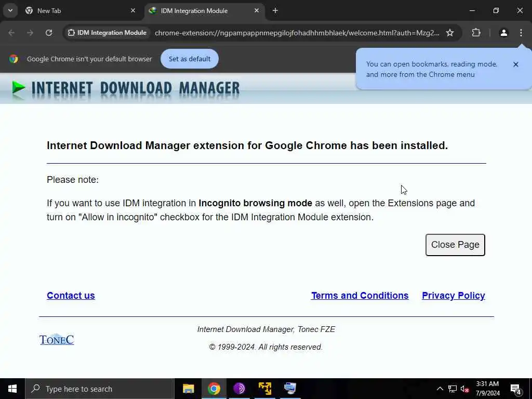Show hidden system tray icons
Screen dimensions: 532x399
coord(440,389)
